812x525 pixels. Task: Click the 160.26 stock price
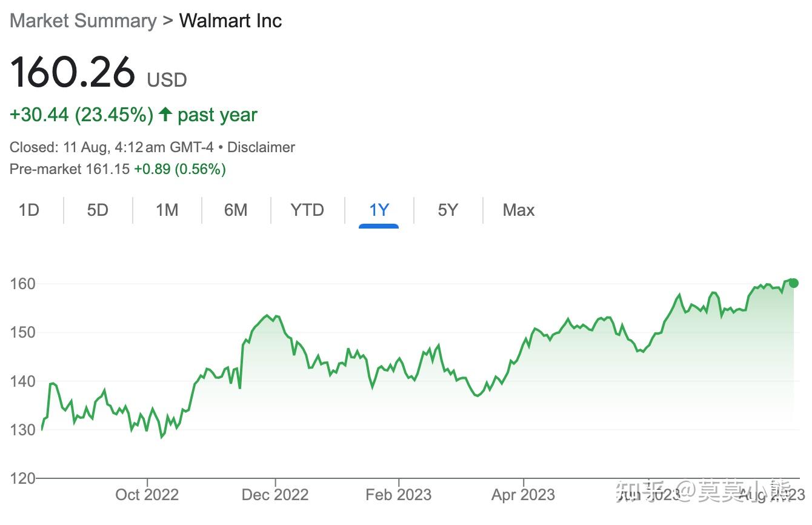(73, 72)
